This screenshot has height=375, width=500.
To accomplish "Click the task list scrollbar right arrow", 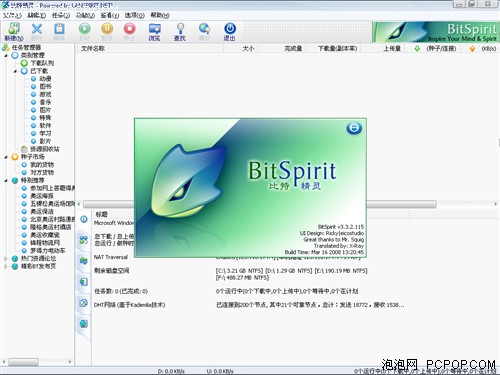I will [495, 204].
